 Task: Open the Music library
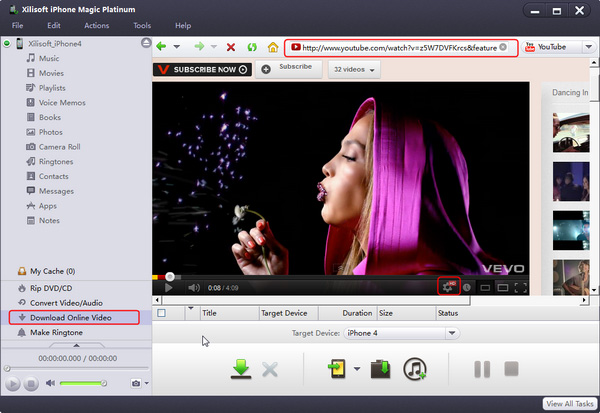(49, 58)
